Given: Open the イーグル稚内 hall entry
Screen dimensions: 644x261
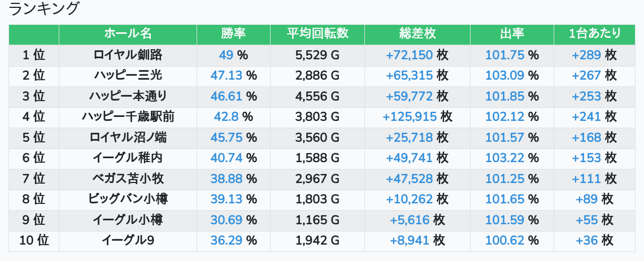Looking at the screenshot, I should 128,158.
